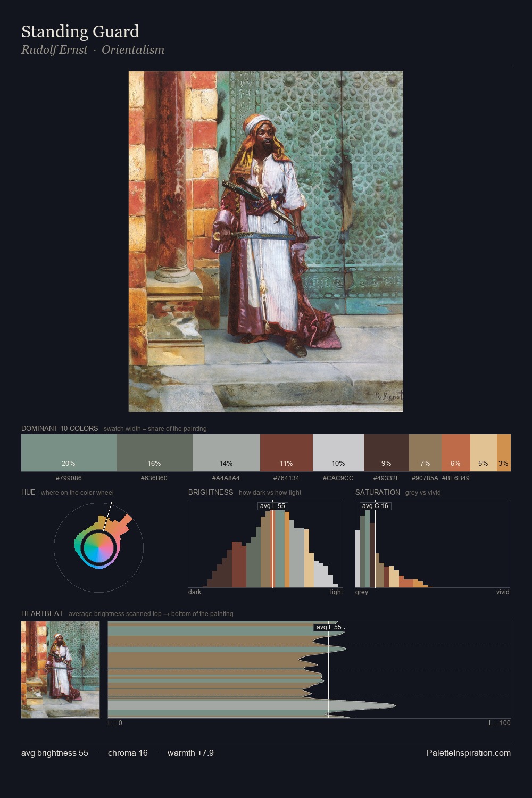This screenshot has width=532, height=798.
Task: Choose the 11% reddish-brown swatch
Action: (x=286, y=453)
